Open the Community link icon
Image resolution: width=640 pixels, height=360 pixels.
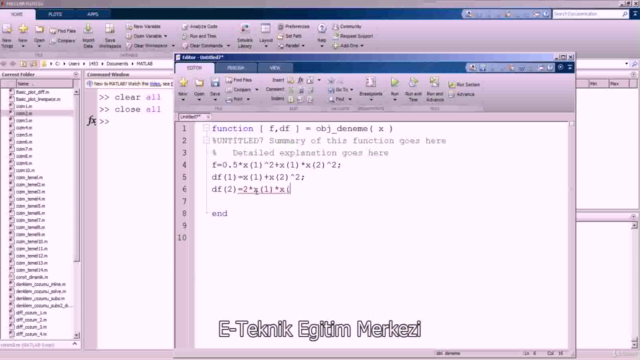pos(336,27)
